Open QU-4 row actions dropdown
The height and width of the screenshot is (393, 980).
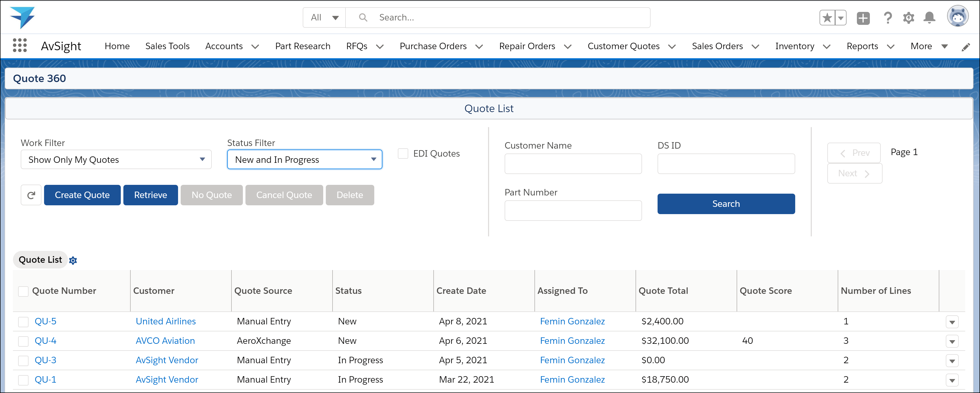[952, 341]
